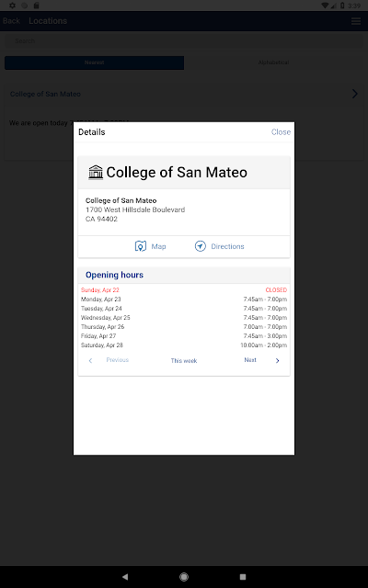368x588 pixels.
Task: Select This week
Action: click(x=184, y=361)
